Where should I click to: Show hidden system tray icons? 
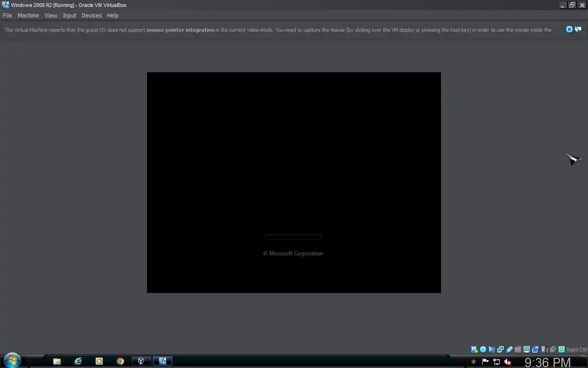click(474, 362)
